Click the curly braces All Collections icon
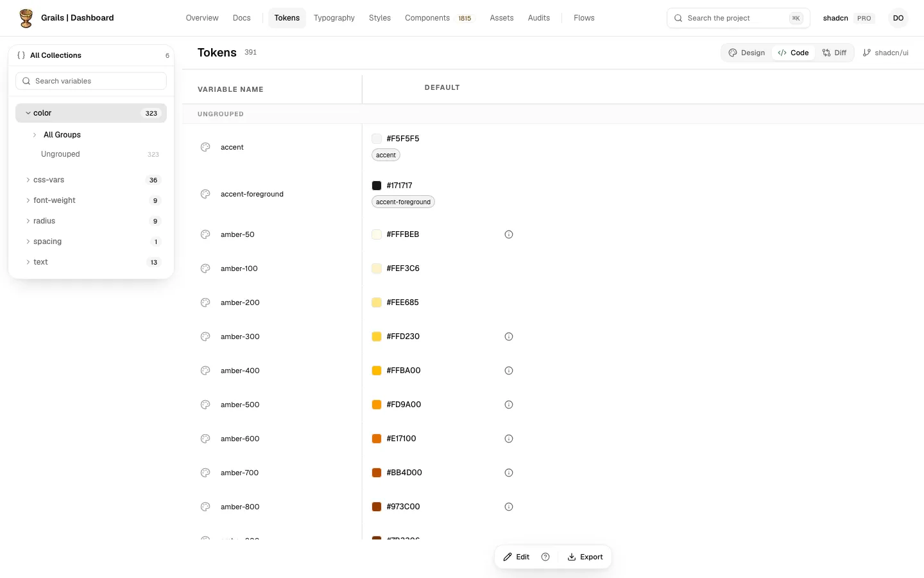 21,55
